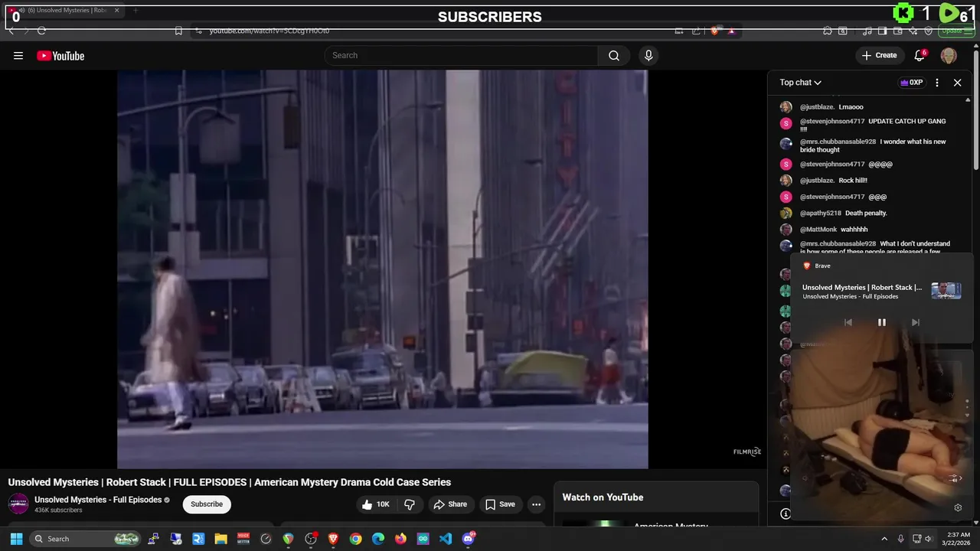Image resolution: width=980 pixels, height=551 pixels.
Task: Dislike the video with thumbs down
Action: pyautogui.click(x=410, y=504)
